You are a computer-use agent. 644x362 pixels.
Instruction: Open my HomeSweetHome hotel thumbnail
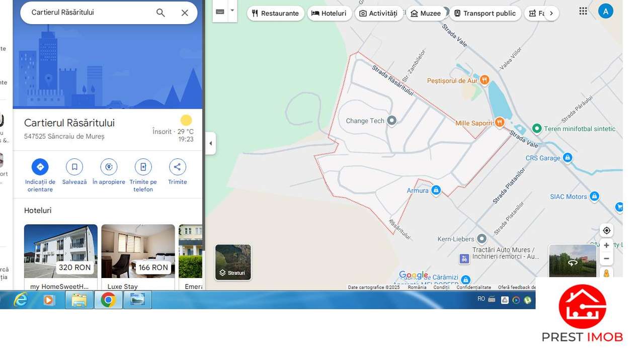[61, 251]
